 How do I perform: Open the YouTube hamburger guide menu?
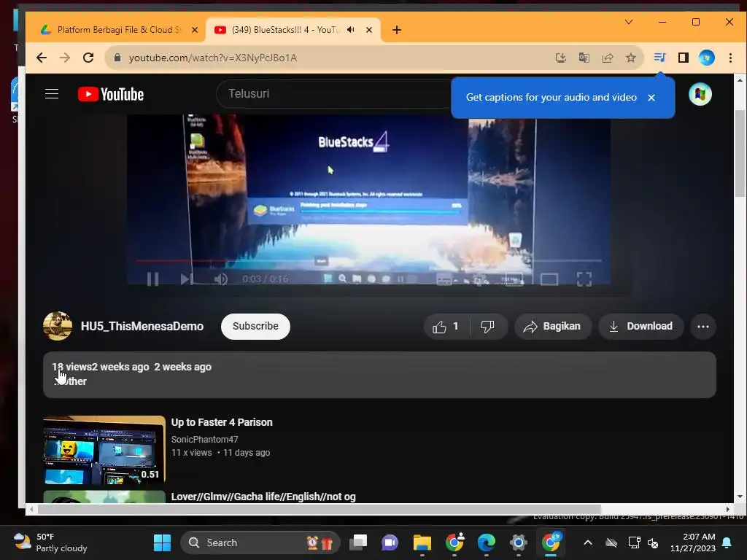(x=52, y=94)
